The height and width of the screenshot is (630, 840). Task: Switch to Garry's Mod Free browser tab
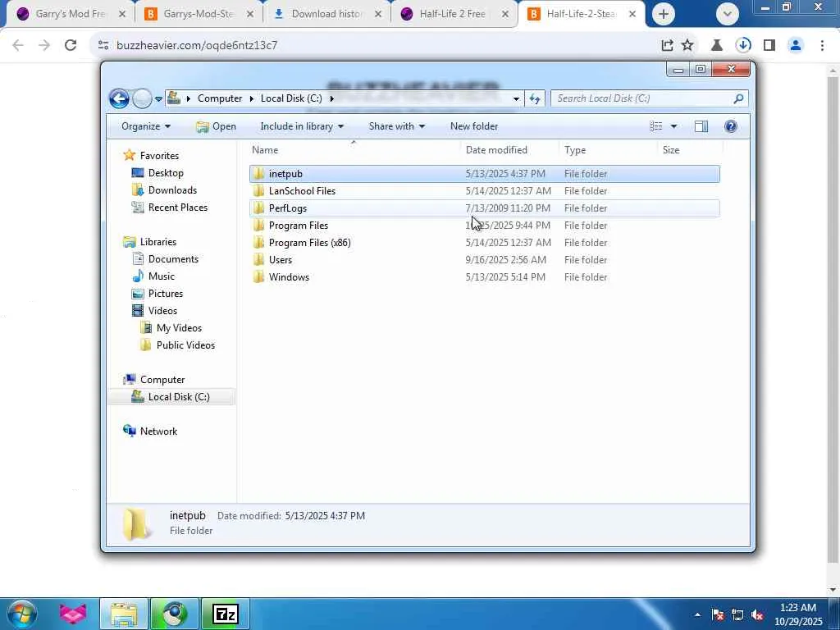point(70,14)
